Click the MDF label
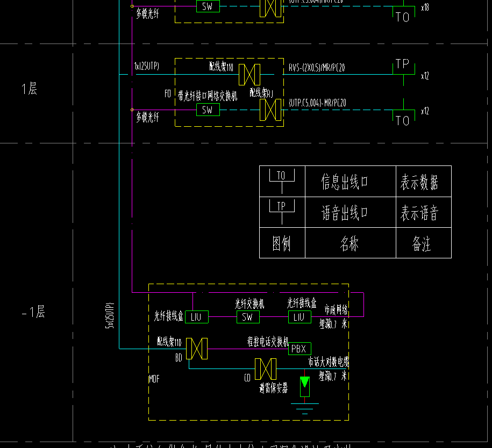Viewport: 492px width, 448px height. point(154,379)
